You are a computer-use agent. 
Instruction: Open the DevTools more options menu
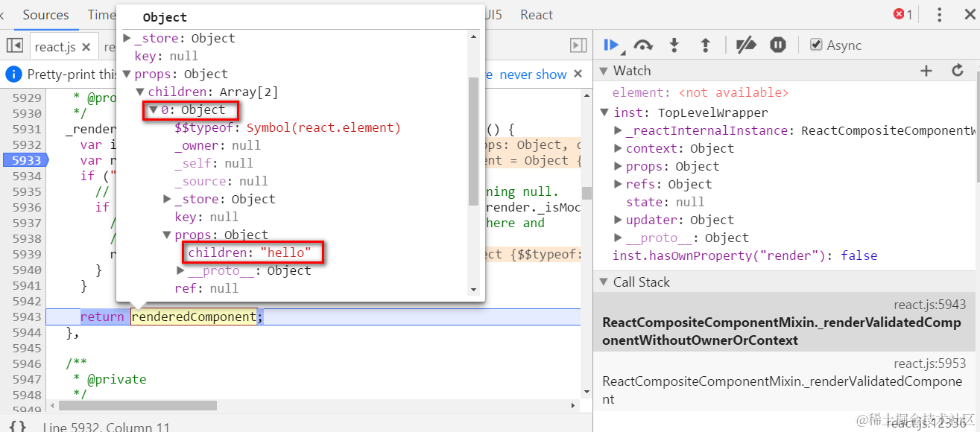tap(940, 15)
